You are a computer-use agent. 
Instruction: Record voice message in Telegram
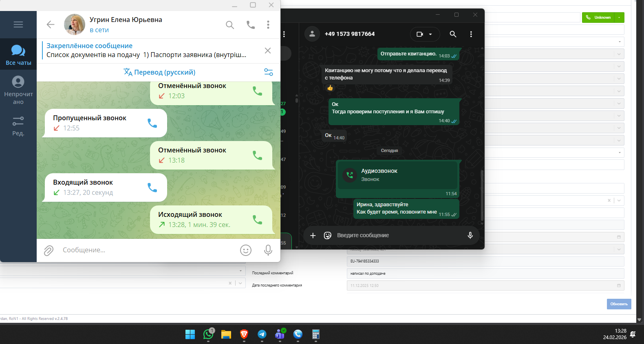(x=268, y=250)
